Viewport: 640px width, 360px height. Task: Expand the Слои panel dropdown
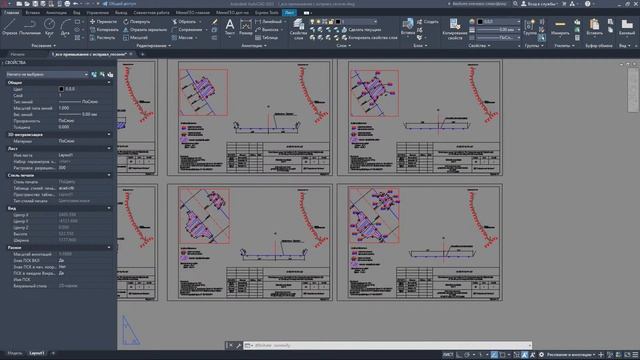[344, 46]
